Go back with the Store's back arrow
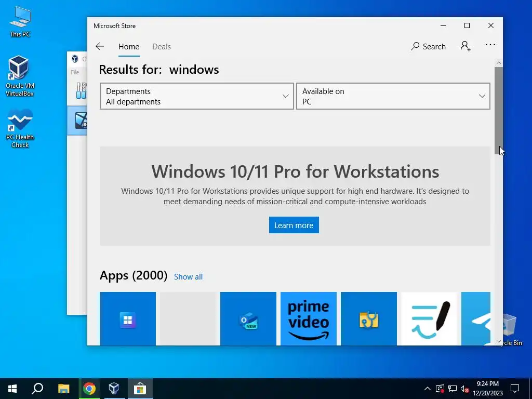Screen dimensions: 532x399 pos(100,46)
